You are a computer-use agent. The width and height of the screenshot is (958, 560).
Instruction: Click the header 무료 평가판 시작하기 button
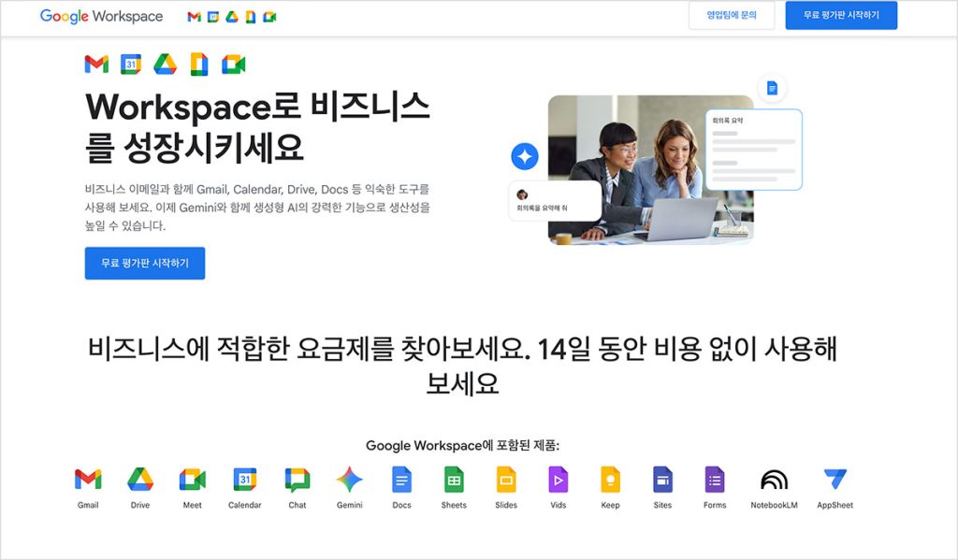[x=841, y=15]
